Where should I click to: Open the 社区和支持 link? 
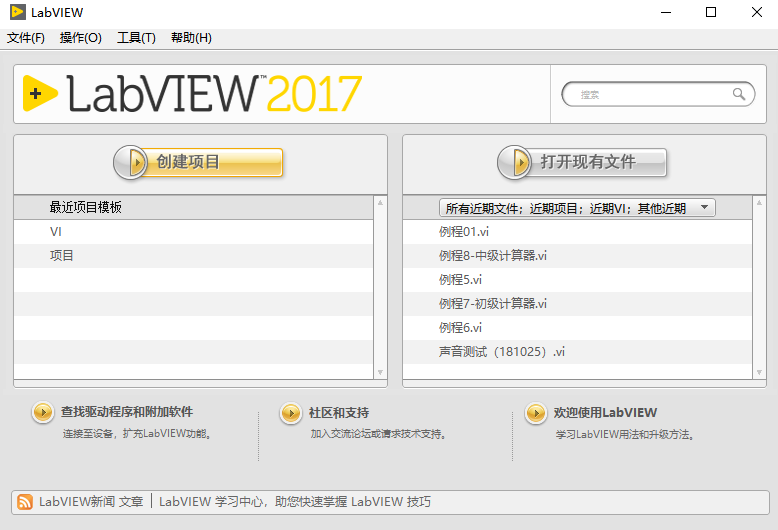click(339, 413)
